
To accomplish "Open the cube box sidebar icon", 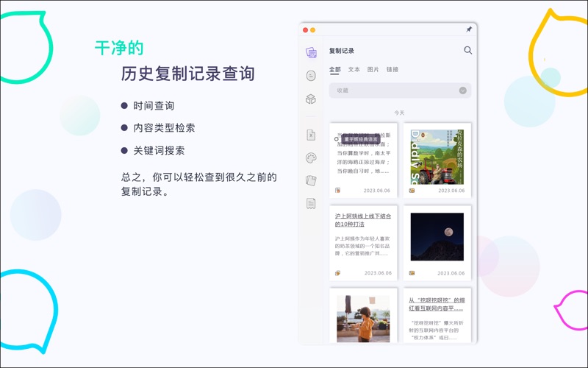I will point(311,99).
